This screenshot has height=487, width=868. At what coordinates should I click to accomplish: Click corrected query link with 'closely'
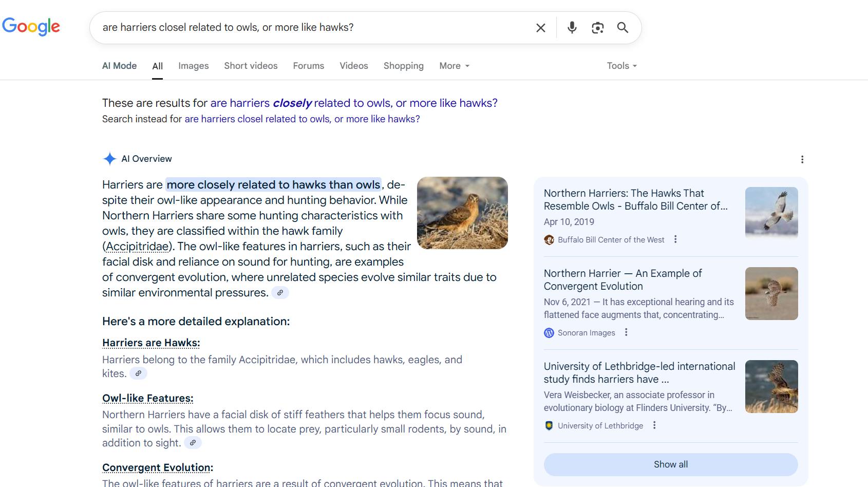(354, 103)
